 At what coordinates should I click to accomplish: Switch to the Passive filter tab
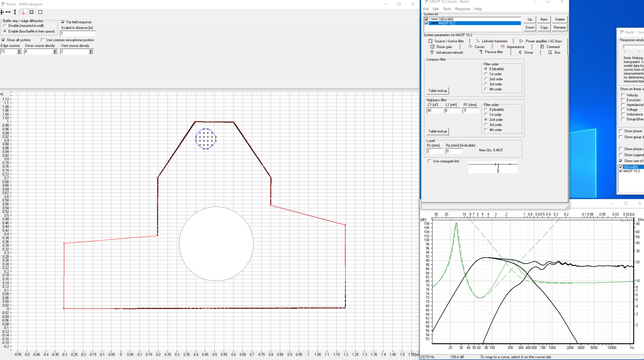(491, 52)
